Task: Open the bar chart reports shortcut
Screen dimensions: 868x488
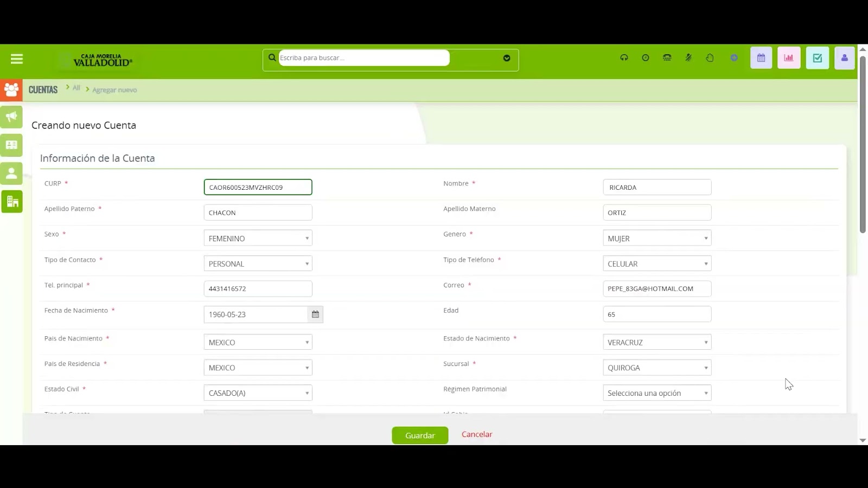Action: (x=789, y=58)
